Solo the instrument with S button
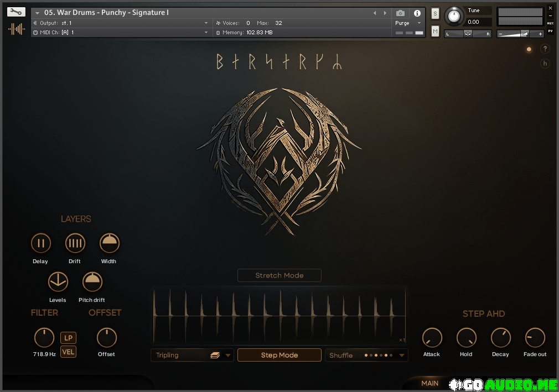Image resolution: width=559 pixels, height=392 pixels. [x=435, y=14]
